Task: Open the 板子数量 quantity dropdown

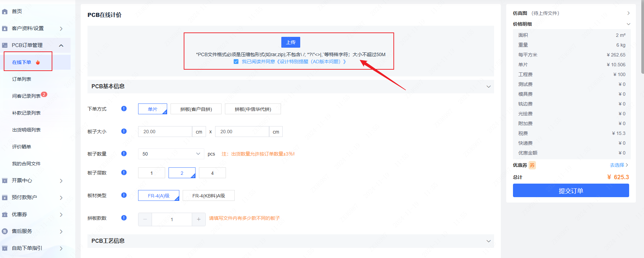Action: click(171, 154)
